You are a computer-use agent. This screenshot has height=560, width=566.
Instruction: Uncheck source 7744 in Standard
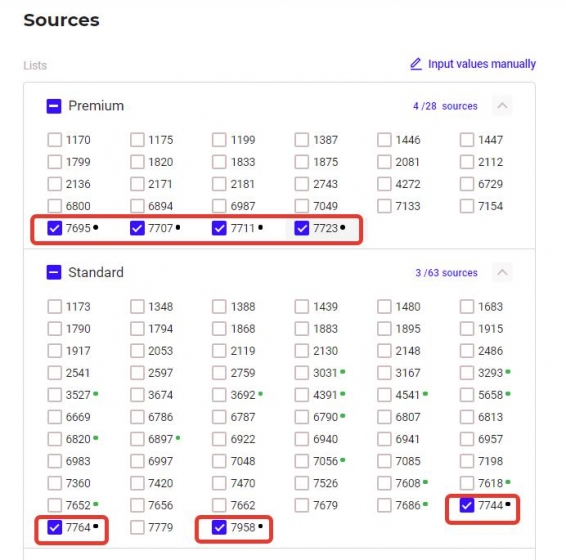click(467, 505)
